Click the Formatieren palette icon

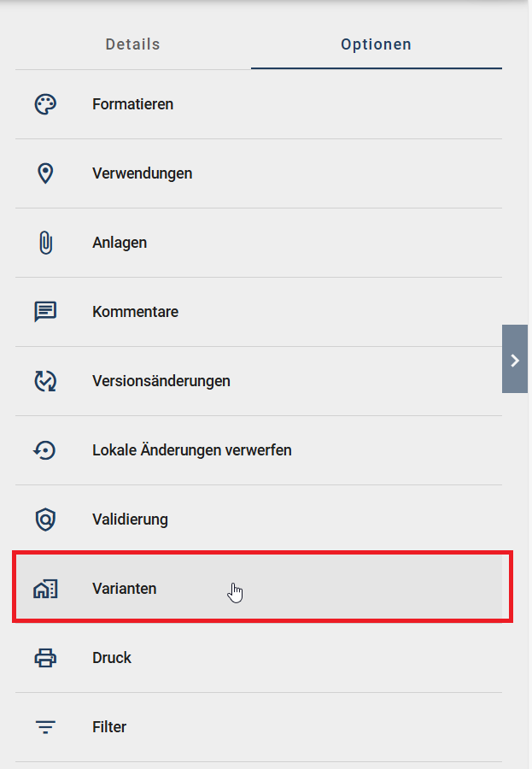pyautogui.click(x=45, y=103)
